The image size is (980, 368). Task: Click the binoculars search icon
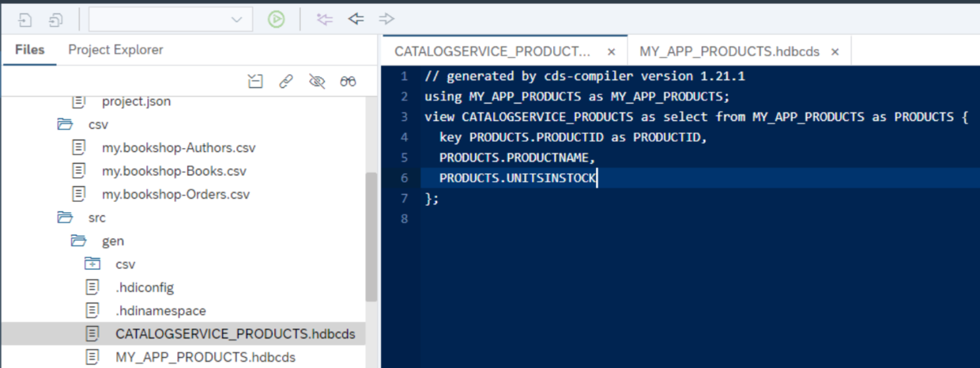tap(349, 81)
